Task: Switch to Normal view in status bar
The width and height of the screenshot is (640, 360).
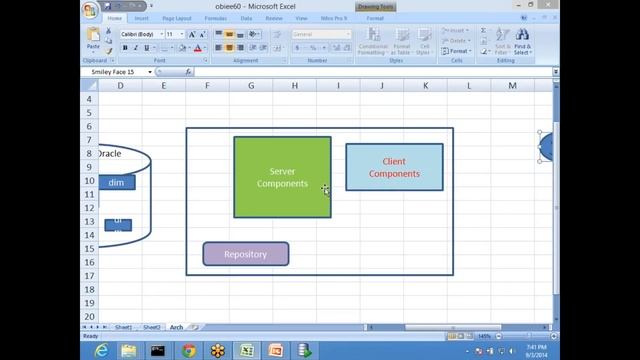Action: (x=452, y=336)
